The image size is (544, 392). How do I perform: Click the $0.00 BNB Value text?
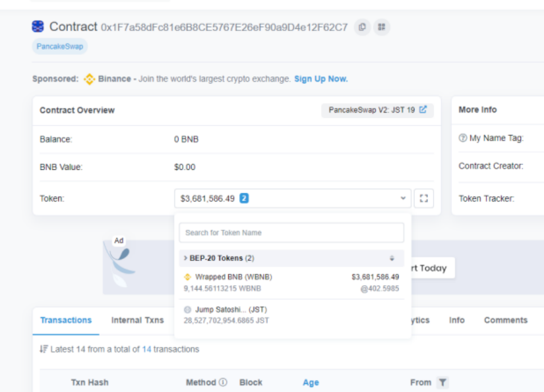tap(185, 167)
